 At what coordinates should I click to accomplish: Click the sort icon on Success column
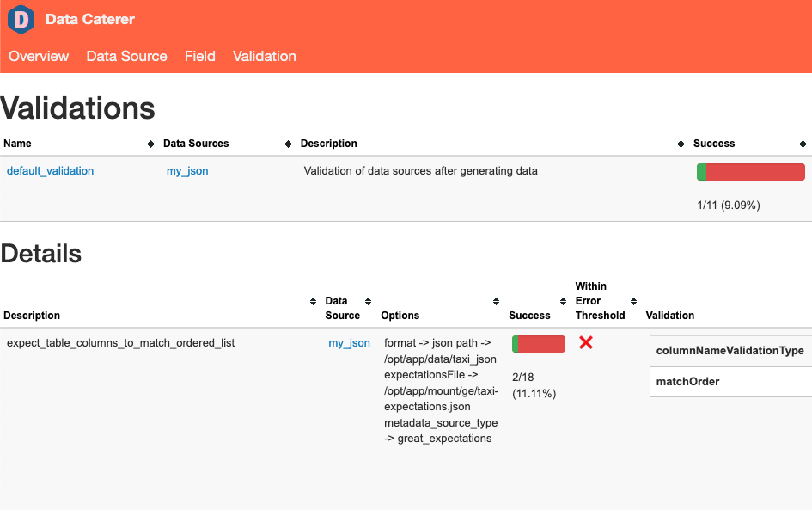[802, 144]
